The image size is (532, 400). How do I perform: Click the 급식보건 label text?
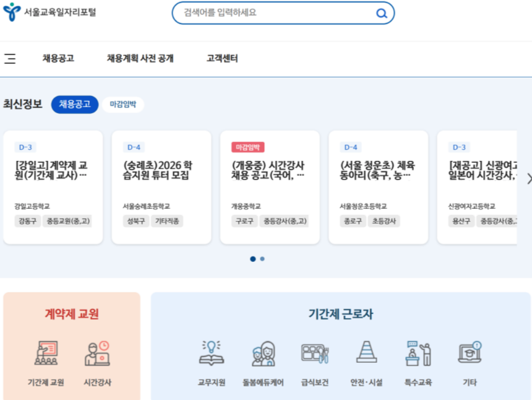pos(315,382)
